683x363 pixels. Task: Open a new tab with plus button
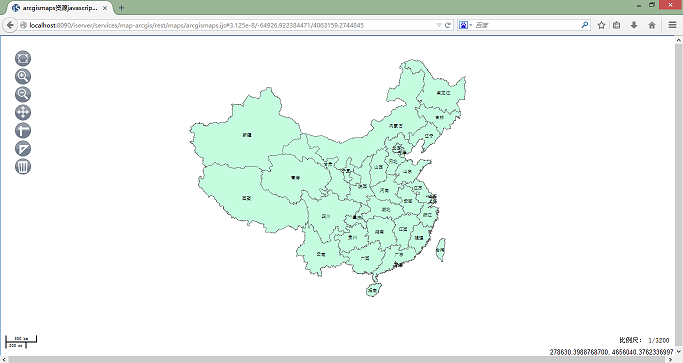[x=122, y=8]
